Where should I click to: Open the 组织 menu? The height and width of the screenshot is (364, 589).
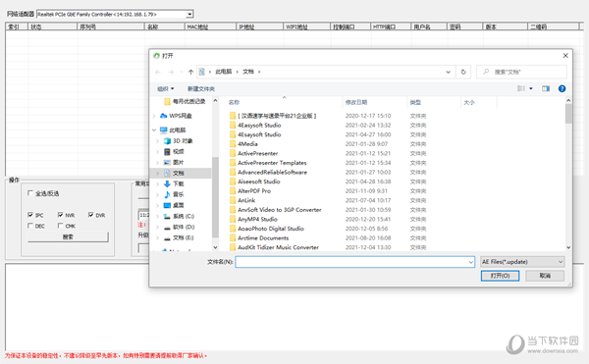tap(165, 89)
